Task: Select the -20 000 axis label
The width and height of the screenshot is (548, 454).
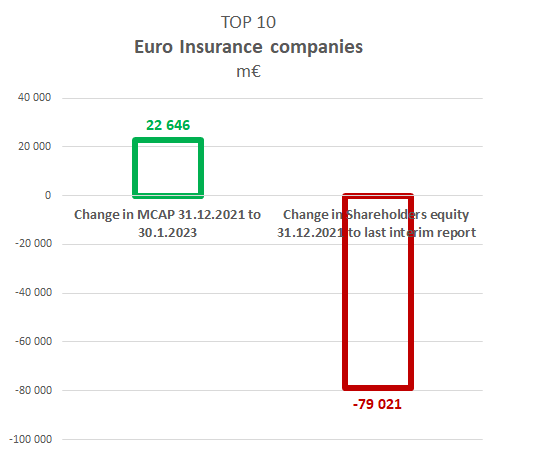Action: [x=34, y=243]
